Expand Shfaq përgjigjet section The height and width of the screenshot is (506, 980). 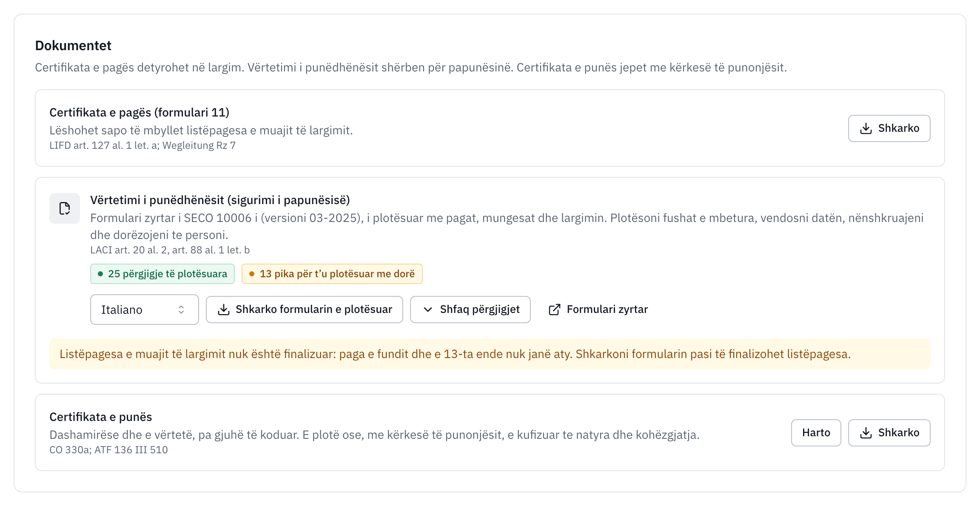point(470,310)
